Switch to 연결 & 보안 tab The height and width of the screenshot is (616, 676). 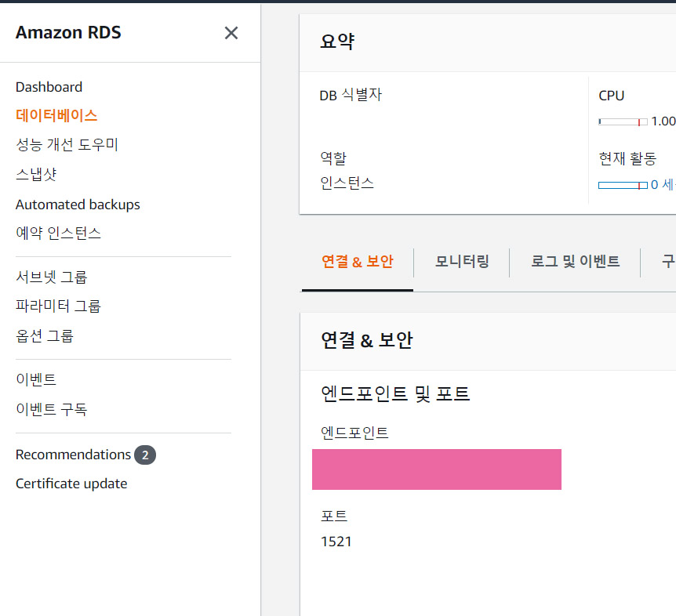(358, 262)
